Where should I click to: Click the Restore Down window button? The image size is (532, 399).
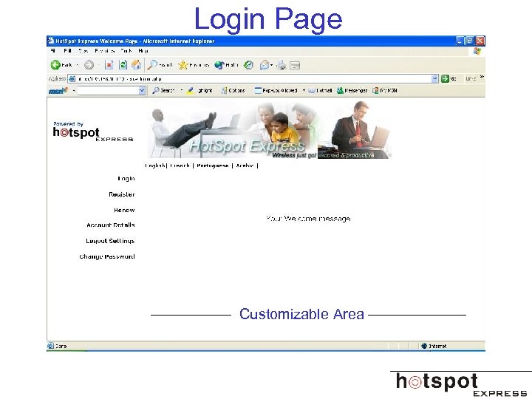pos(470,41)
